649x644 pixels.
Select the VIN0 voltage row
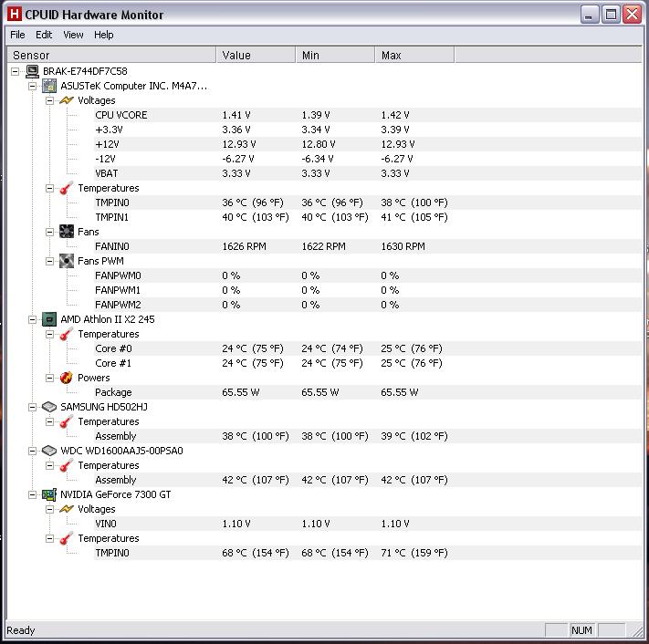coord(368,524)
